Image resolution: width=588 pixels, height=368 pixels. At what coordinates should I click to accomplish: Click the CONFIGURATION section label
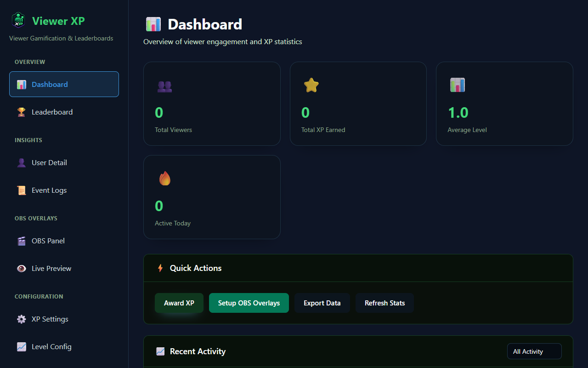point(39,297)
